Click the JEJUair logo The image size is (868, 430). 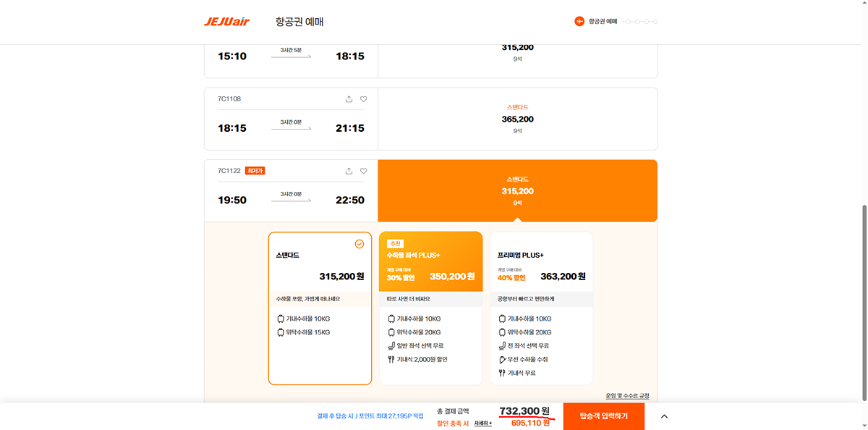[226, 22]
